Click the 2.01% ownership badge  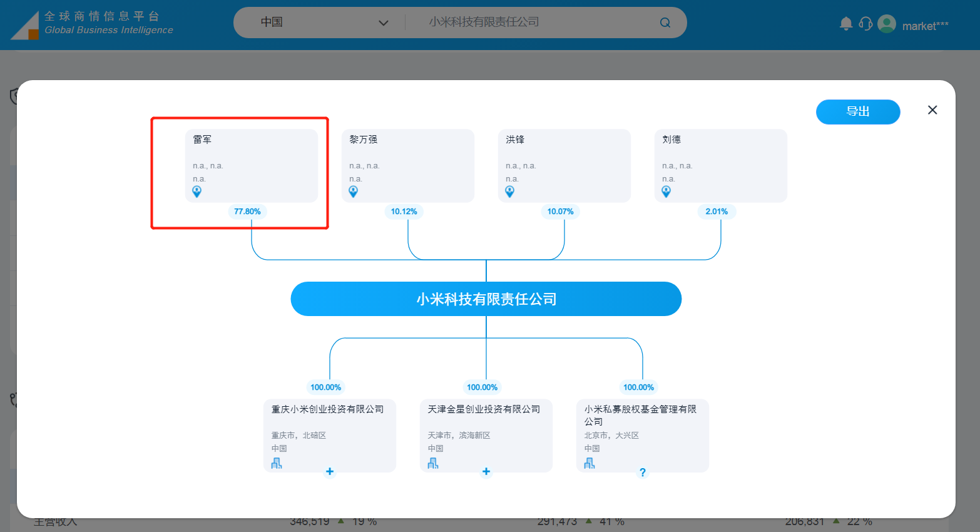tap(717, 212)
